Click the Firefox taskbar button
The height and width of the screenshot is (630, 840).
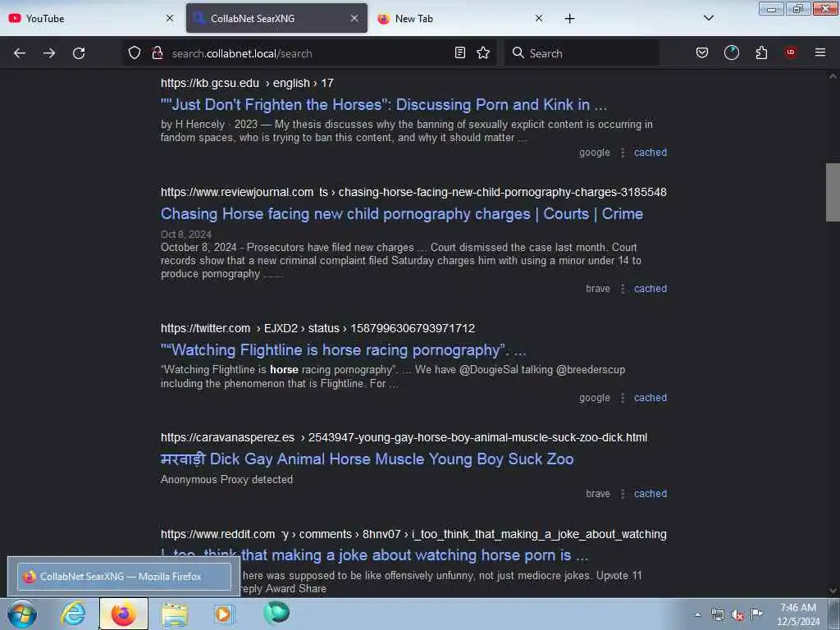click(x=124, y=614)
